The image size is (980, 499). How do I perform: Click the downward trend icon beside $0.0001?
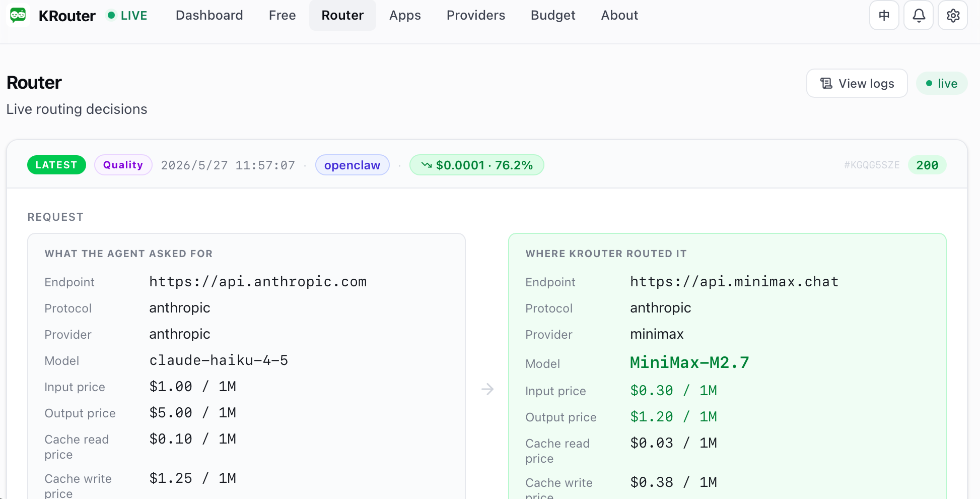click(427, 165)
